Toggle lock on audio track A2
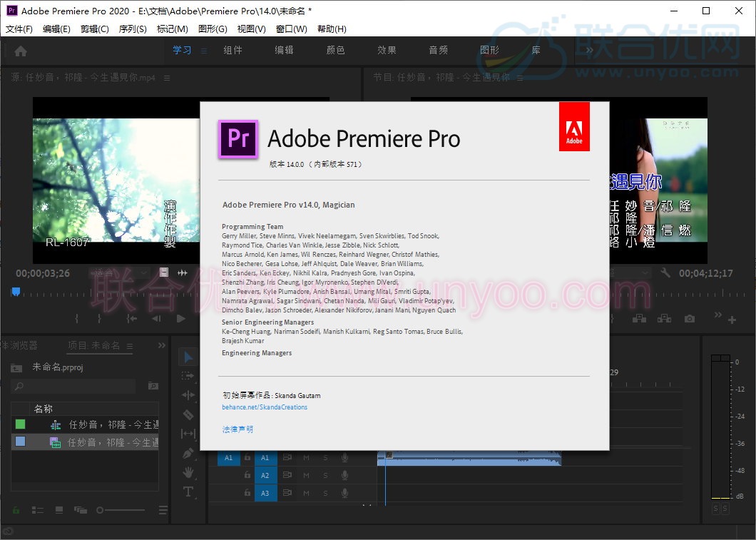 [247, 475]
